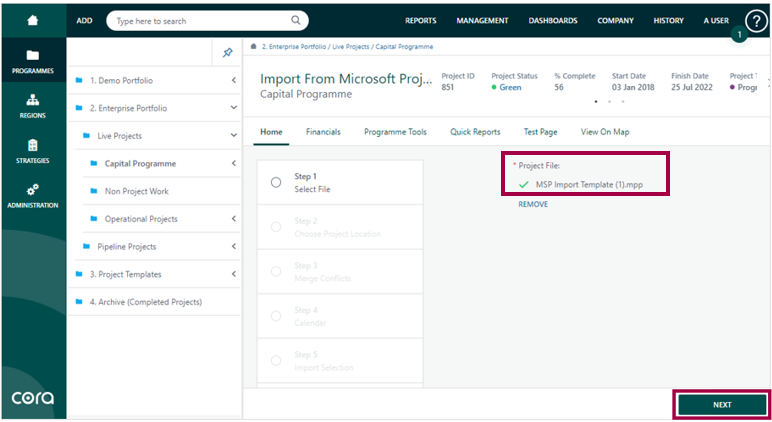The width and height of the screenshot is (772, 422).
Task: Click the Project ID value 851
Action: tap(448, 87)
